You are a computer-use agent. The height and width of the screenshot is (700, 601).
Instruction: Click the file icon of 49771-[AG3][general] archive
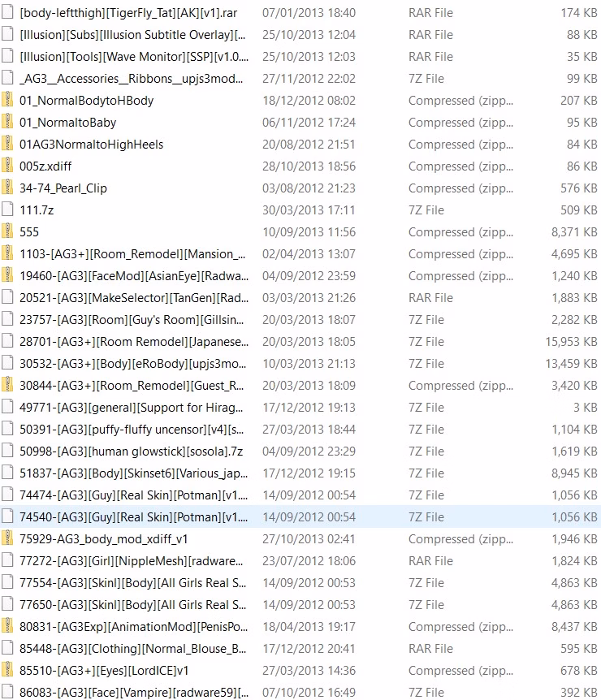7,407
